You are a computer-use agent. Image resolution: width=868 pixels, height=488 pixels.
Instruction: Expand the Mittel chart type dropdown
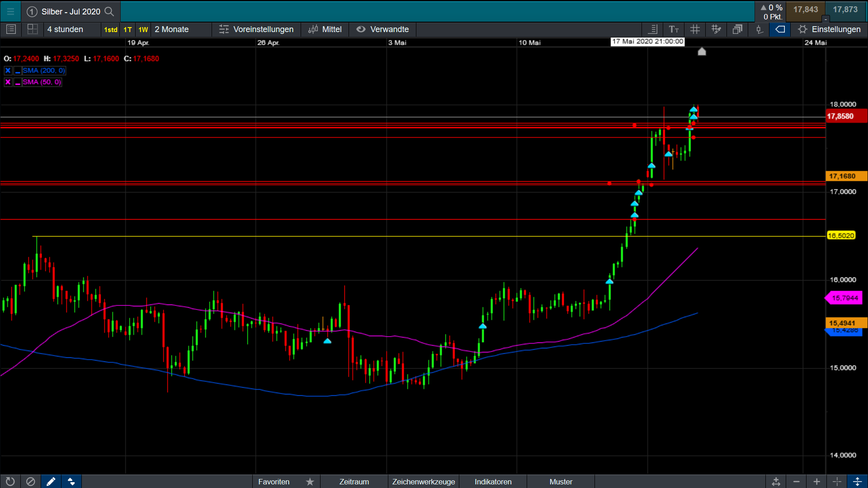coord(325,29)
